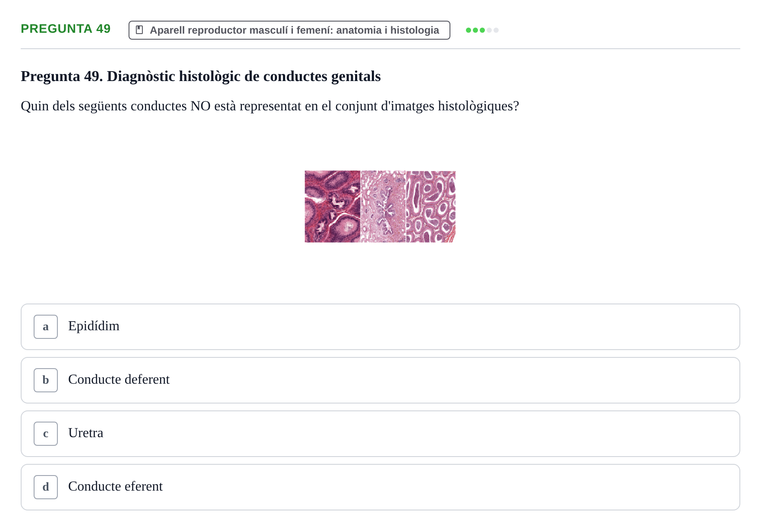Choose the Conducte deferent answer option
The image size is (761, 532).
point(380,380)
